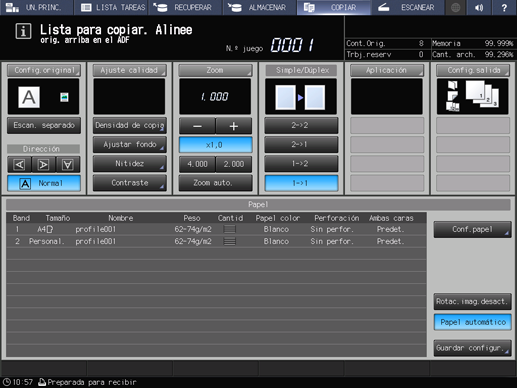Select the upside-down direction icon
Viewport: 517px width, 388px height.
68,164
